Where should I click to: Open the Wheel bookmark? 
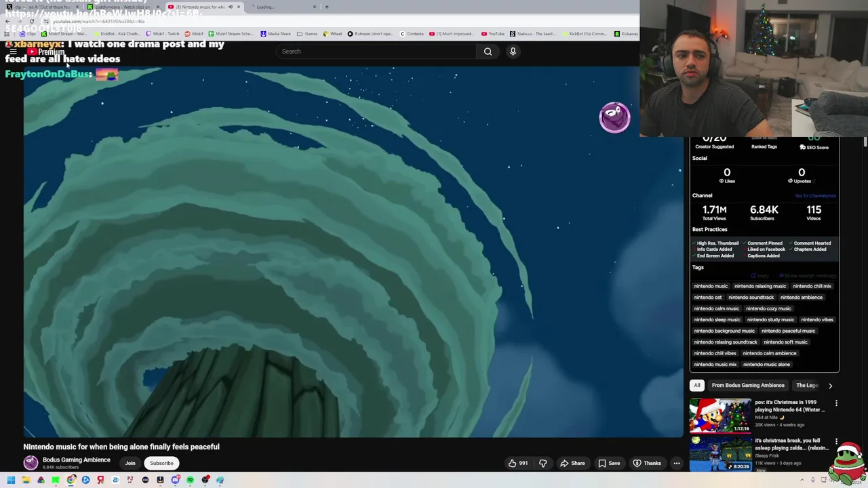[x=333, y=33]
